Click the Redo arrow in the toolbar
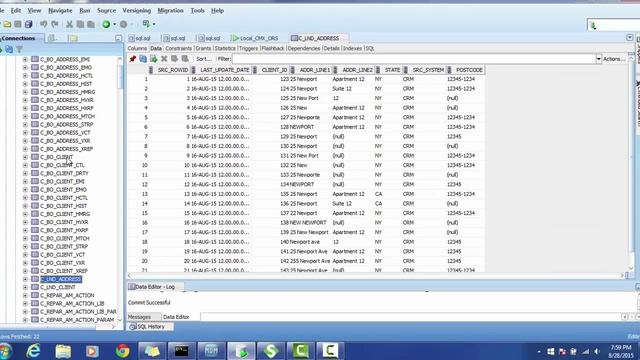The image size is (640, 360). pyautogui.click(x=54, y=24)
